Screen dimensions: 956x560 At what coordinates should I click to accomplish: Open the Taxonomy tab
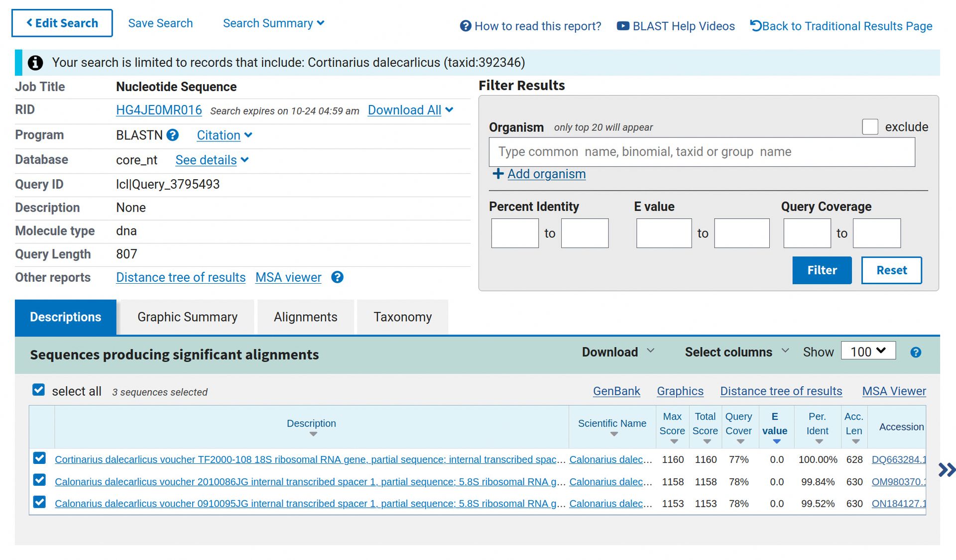point(402,317)
